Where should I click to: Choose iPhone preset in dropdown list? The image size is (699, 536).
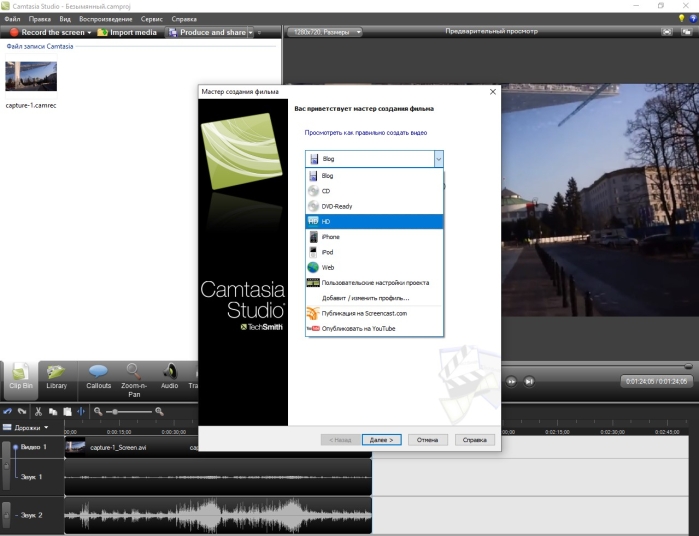[374, 237]
